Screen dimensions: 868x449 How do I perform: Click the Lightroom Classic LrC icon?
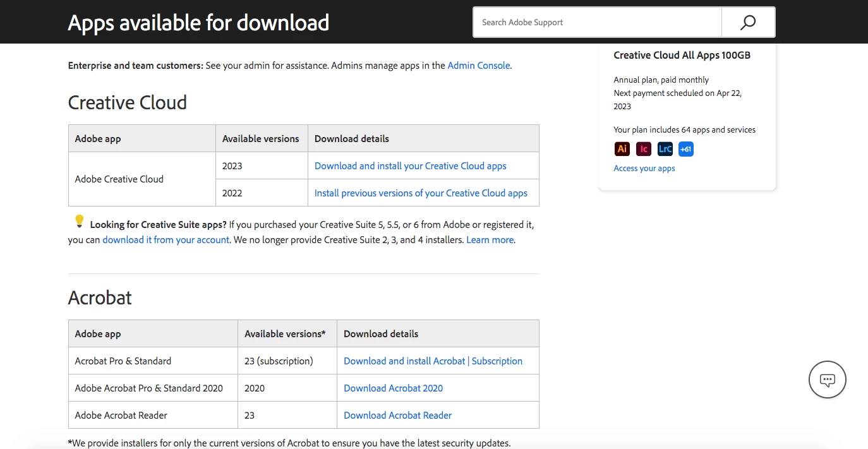665,149
